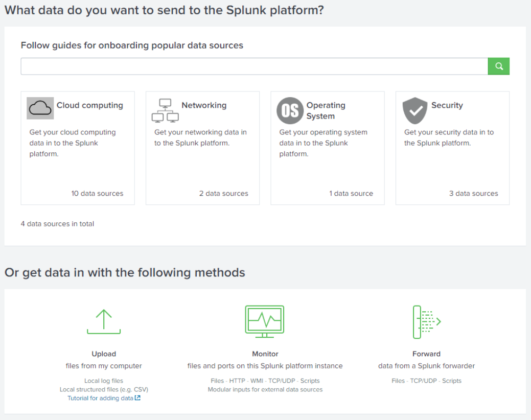Open Tutorial for adding data link
Screen dimensions: 531x420
pos(100,398)
